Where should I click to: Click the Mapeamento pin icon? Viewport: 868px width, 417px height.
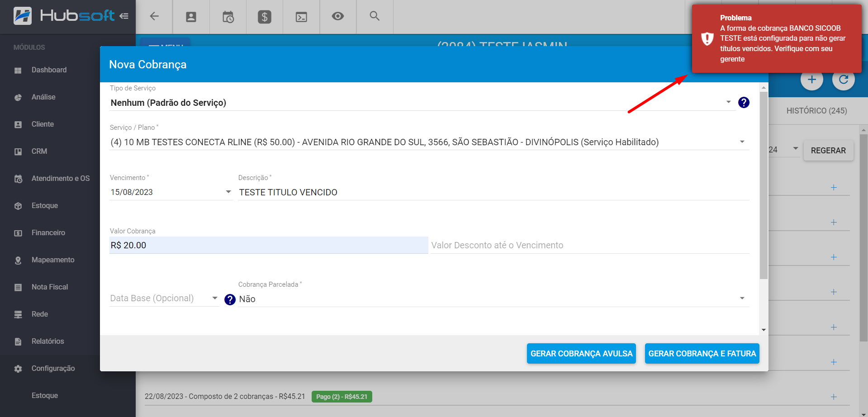coord(18,260)
